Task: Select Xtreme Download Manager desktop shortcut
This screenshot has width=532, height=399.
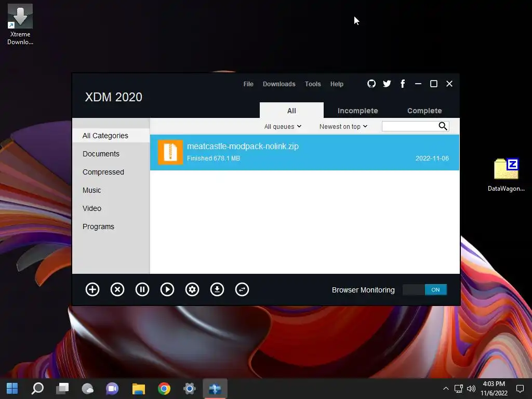Action: point(20,24)
